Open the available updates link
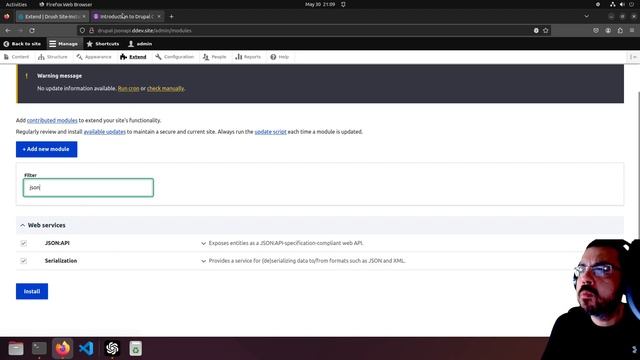This screenshot has width=640, height=360. tap(104, 132)
